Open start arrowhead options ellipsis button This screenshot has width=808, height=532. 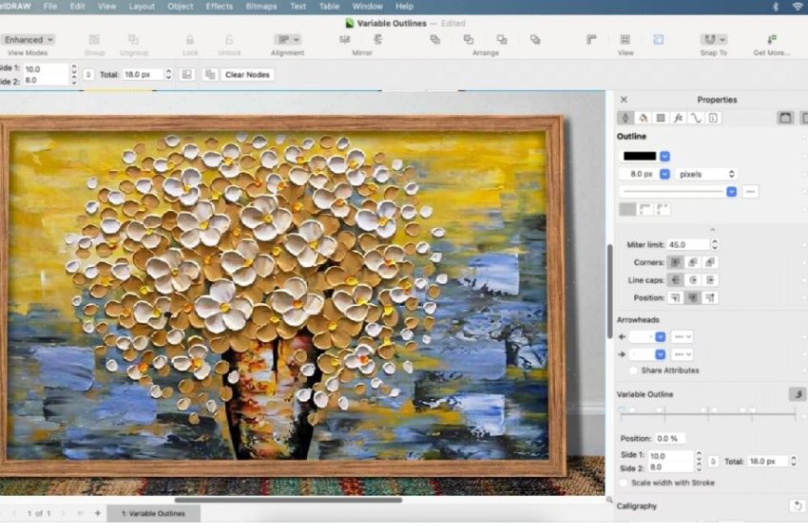(x=683, y=337)
